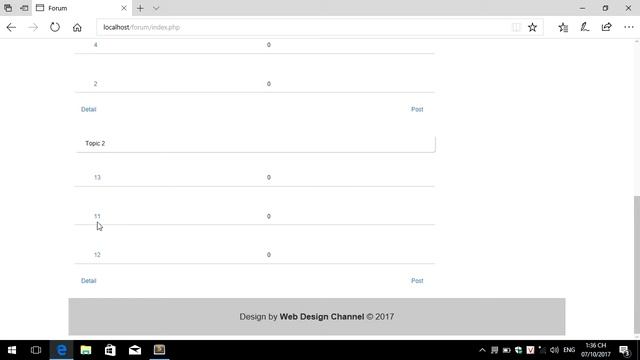Open the volume control in tray
The image size is (640, 360).
pyautogui.click(x=554, y=350)
